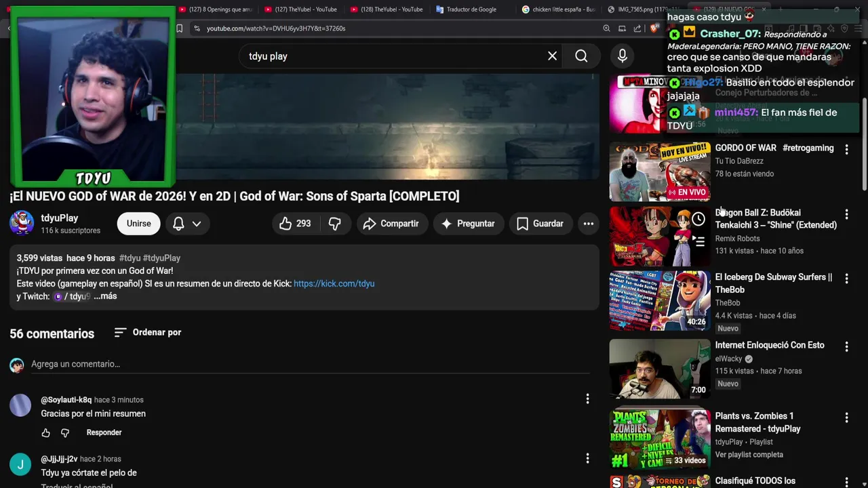The height and width of the screenshot is (488, 868).
Task: Click the browser share page icon
Action: click(x=637, y=28)
